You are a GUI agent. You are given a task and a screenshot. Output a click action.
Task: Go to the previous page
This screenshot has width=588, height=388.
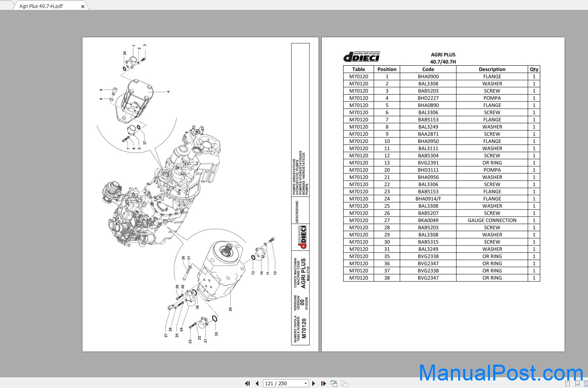[257, 383]
